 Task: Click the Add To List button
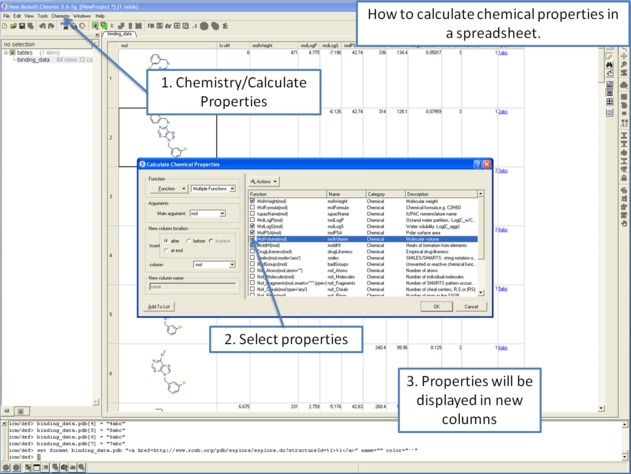coord(160,307)
